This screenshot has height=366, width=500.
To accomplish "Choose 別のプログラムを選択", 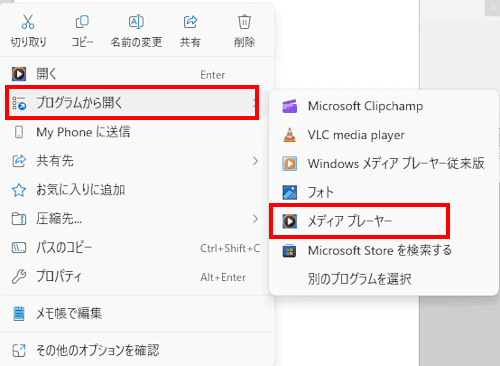I will (x=384, y=279).
